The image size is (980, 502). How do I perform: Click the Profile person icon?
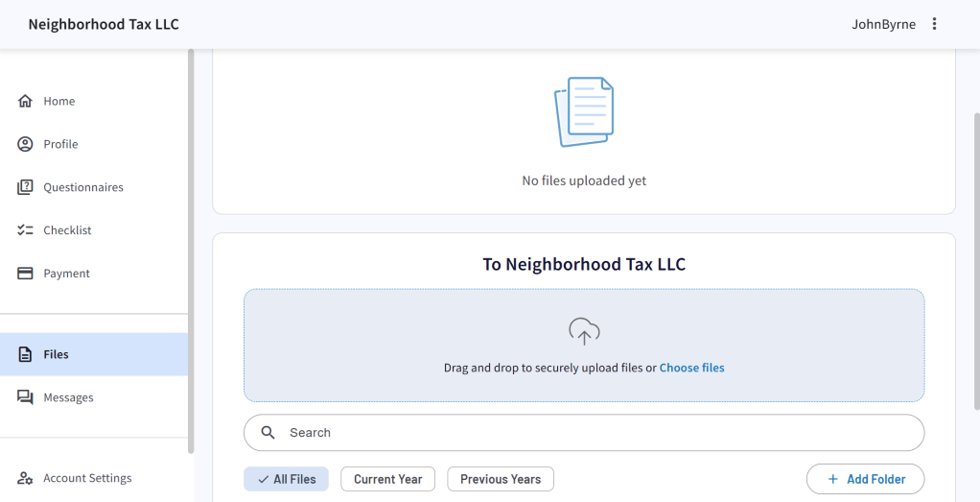26,144
